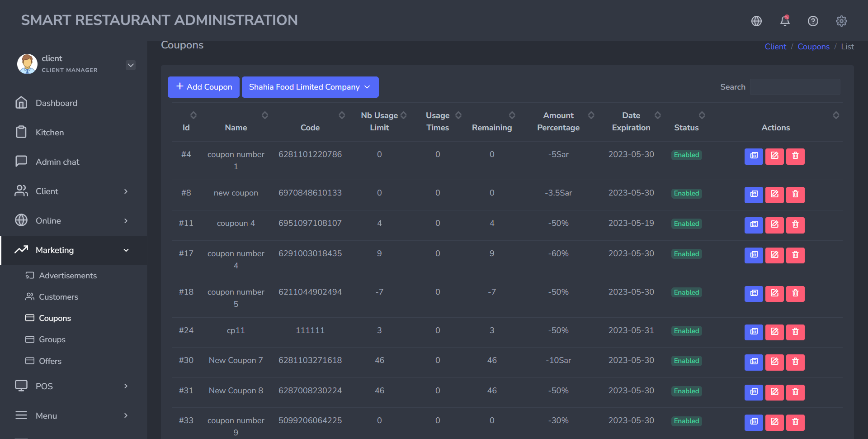
Task: Follow the Client breadcrumb link
Action: 775,47
